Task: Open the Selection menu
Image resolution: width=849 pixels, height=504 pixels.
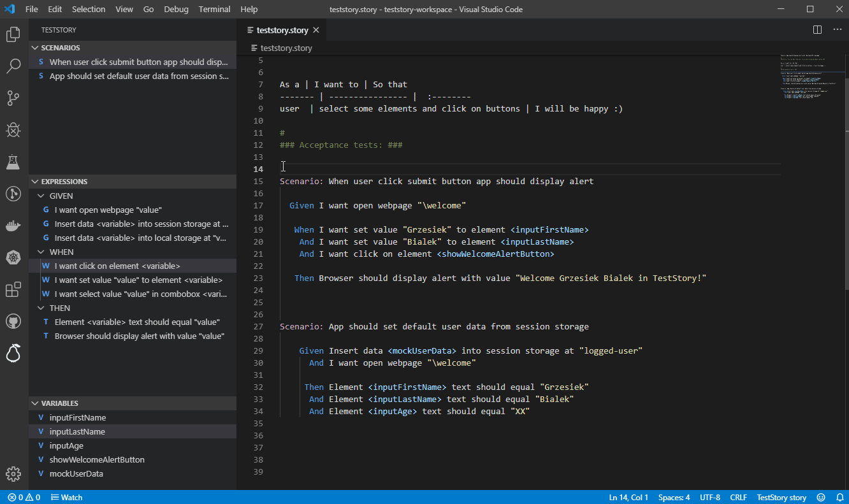Action: pyautogui.click(x=89, y=9)
